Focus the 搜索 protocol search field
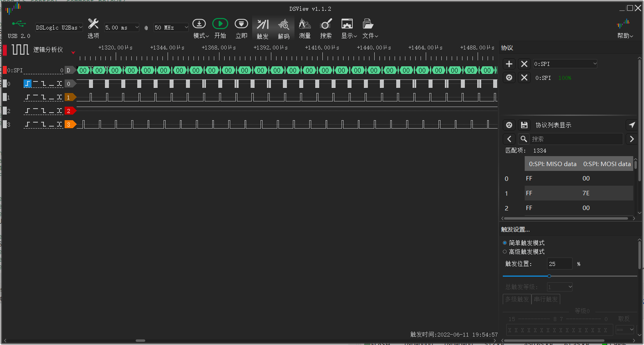 click(576, 139)
